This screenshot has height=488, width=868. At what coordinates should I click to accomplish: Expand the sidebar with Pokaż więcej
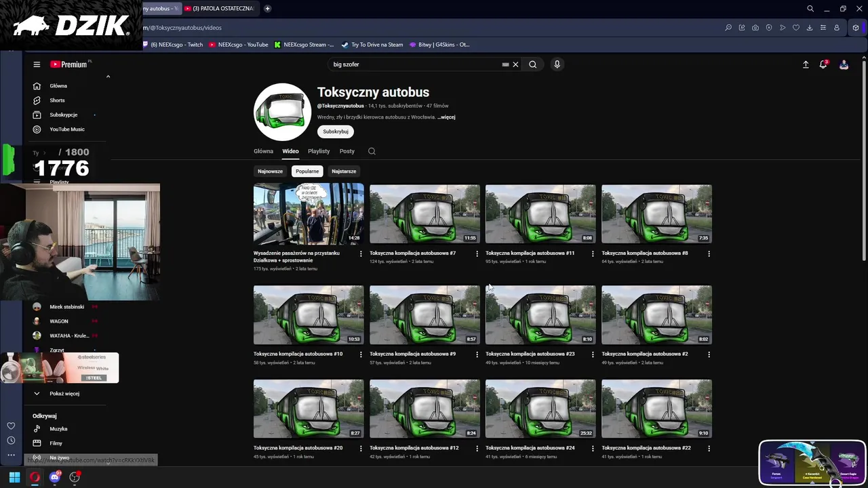coord(64,394)
